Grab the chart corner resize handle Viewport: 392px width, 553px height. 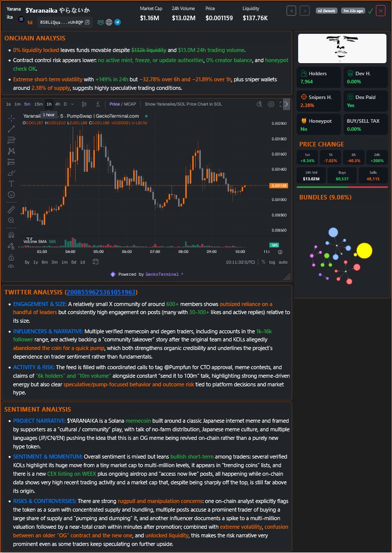pos(287,277)
